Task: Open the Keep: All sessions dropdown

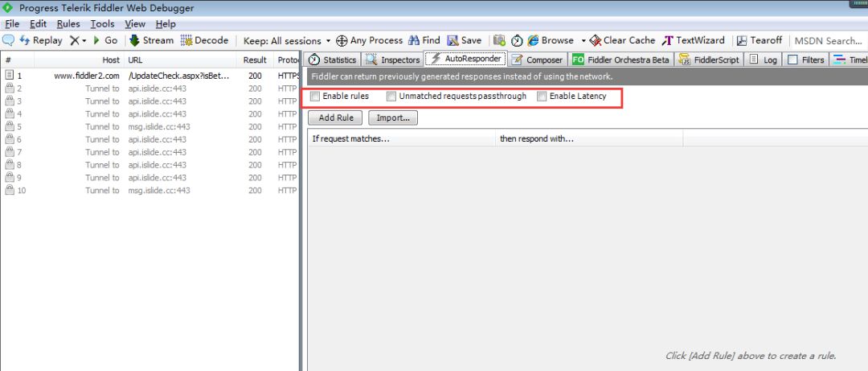Action: [287, 41]
